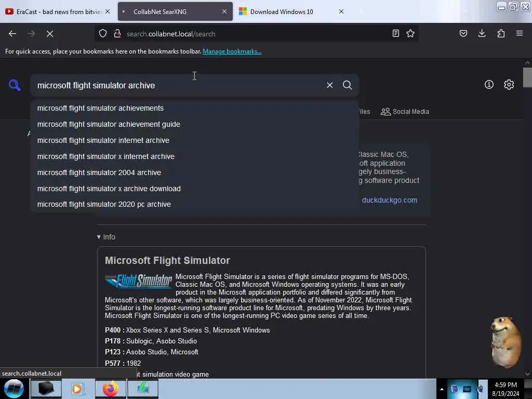Click the taskbar clock 4:59 PM
The height and width of the screenshot is (399, 532).
[x=506, y=389]
